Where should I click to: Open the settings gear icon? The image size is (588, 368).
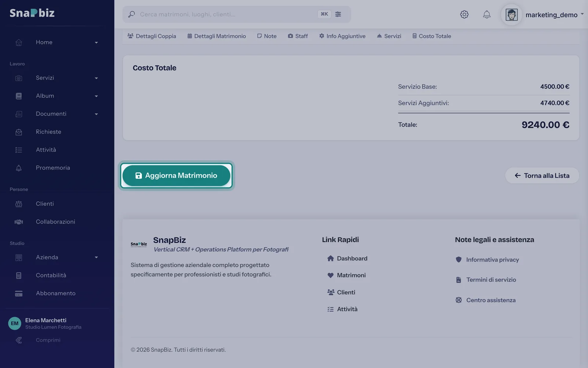pyautogui.click(x=464, y=14)
